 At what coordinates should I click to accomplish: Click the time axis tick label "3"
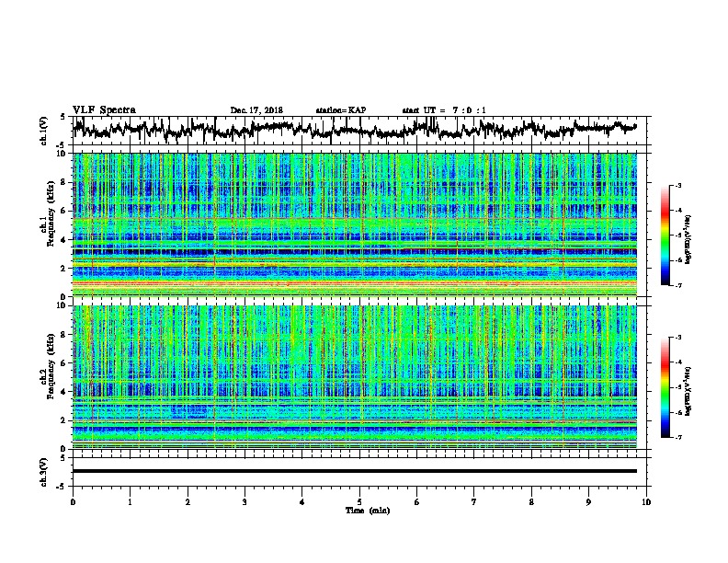click(x=245, y=501)
